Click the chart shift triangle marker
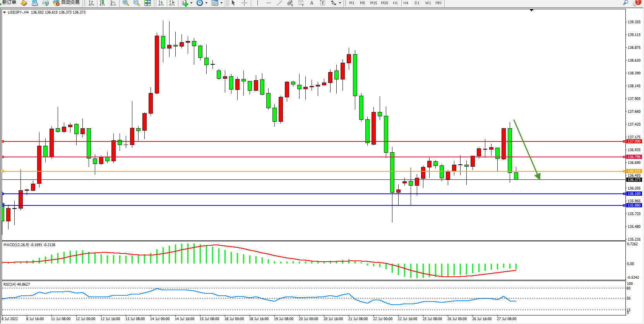 (x=531, y=10)
